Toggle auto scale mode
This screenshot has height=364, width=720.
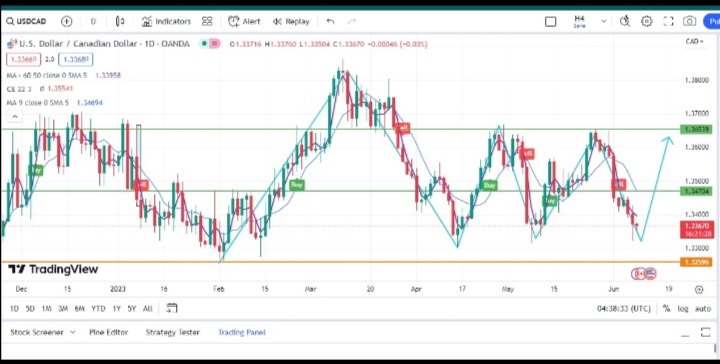(703, 309)
